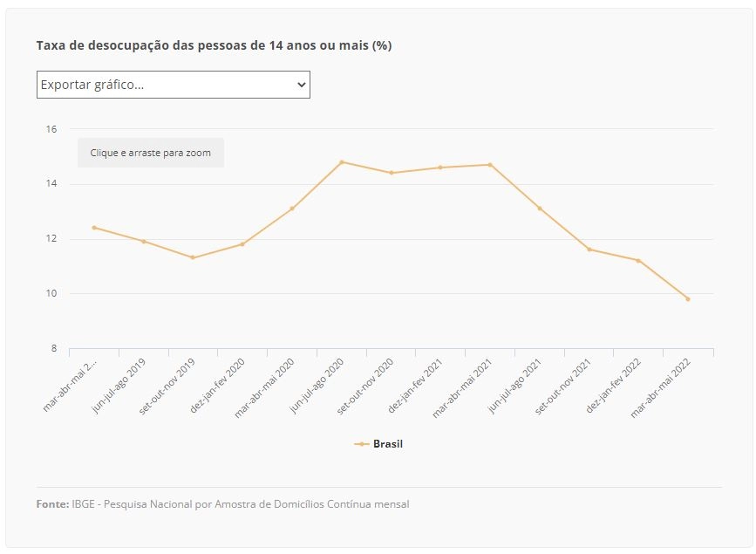This screenshot has height=554, width=756.
Task: Click the chart title Taxa de desocupação
Action: (x=215, y=45)
